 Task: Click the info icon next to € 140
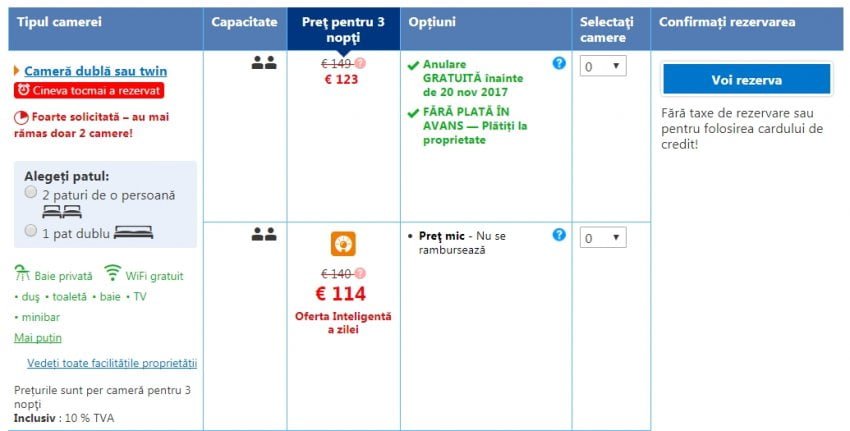pos(361,273)
